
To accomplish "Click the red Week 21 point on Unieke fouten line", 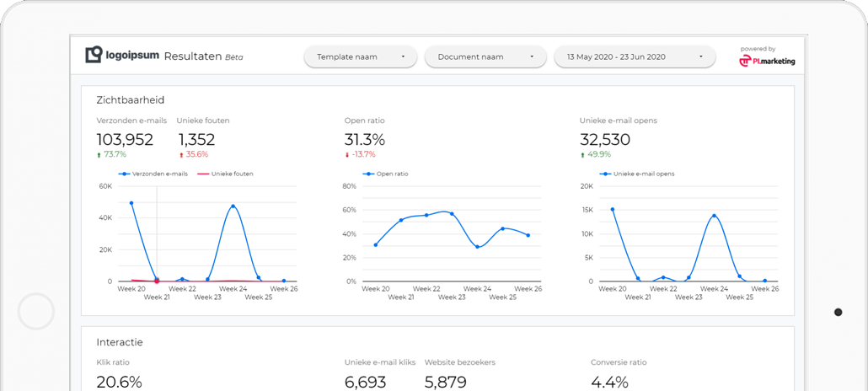I will coord(157,281).
